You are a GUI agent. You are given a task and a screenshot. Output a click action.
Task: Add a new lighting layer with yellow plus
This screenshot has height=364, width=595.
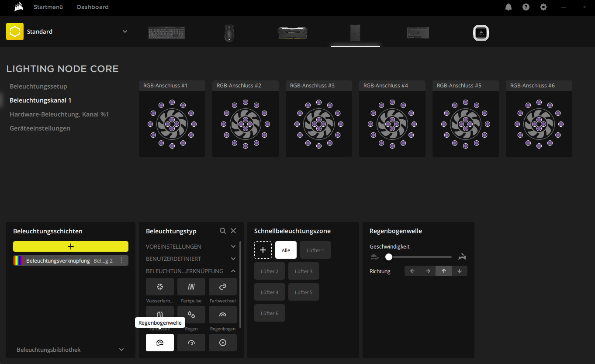pyautogui.click(x=71, y=246)
